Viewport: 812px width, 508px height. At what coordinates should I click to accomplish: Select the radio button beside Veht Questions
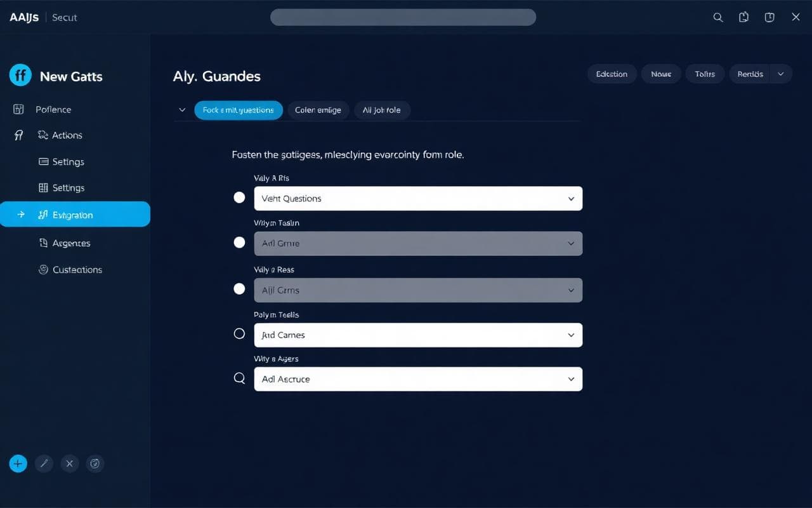[239, 197]
